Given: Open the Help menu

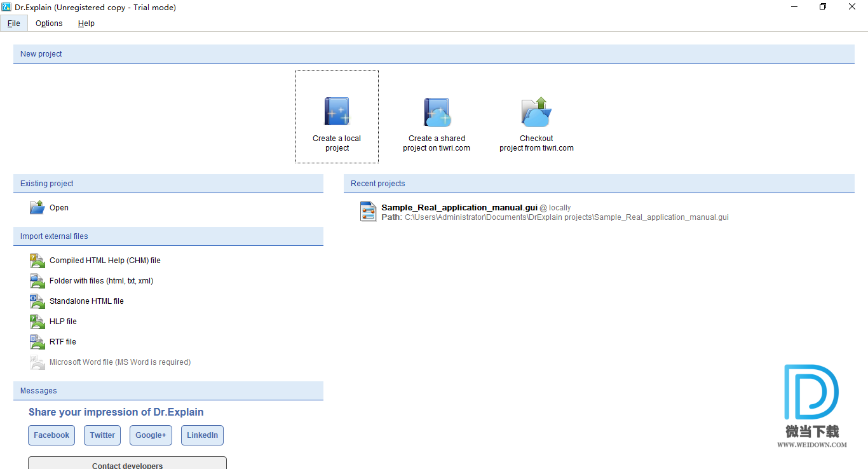Looking at the screenshot, I should click(x=86, y=24).
